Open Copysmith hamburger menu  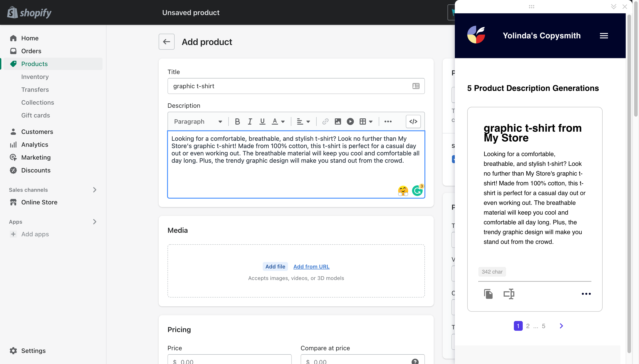(604, 36)
